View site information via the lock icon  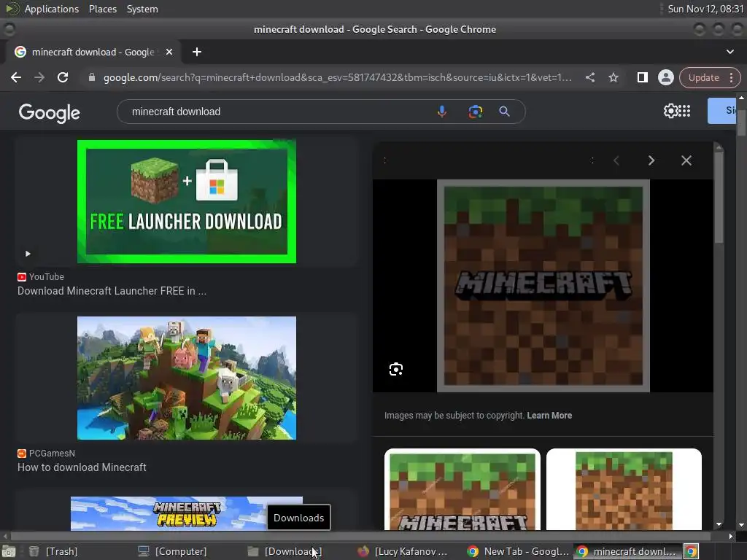point(92,77)
